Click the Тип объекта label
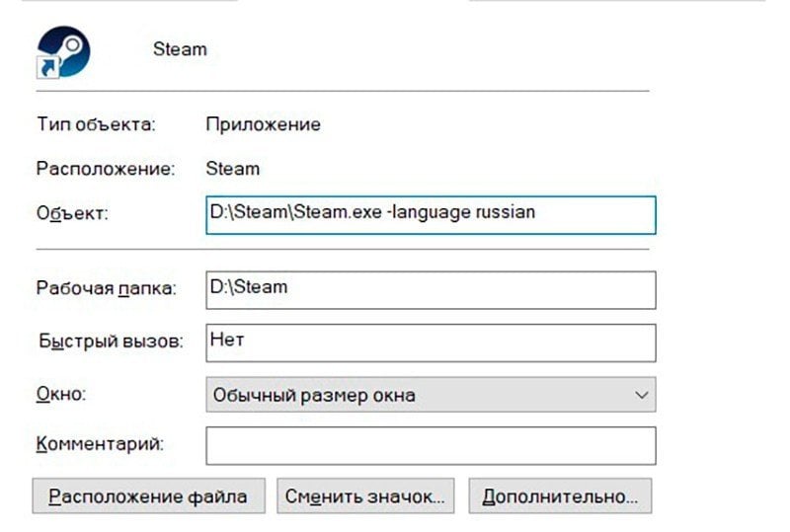This screenshot has height=532, width=790. (96, 124)
